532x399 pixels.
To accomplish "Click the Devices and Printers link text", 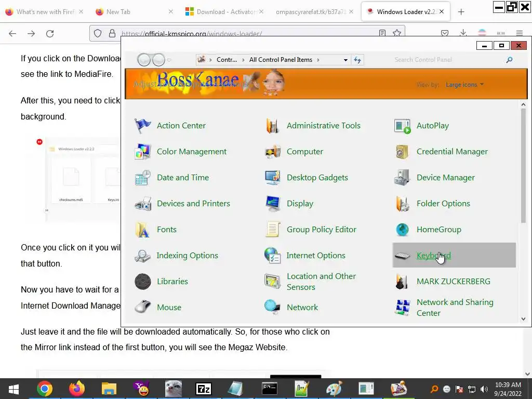I will (x=193, y=204).
